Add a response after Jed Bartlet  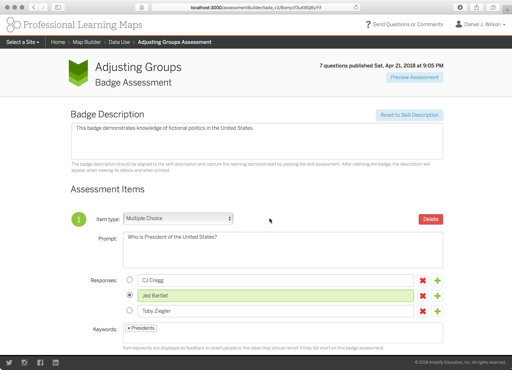437,296
